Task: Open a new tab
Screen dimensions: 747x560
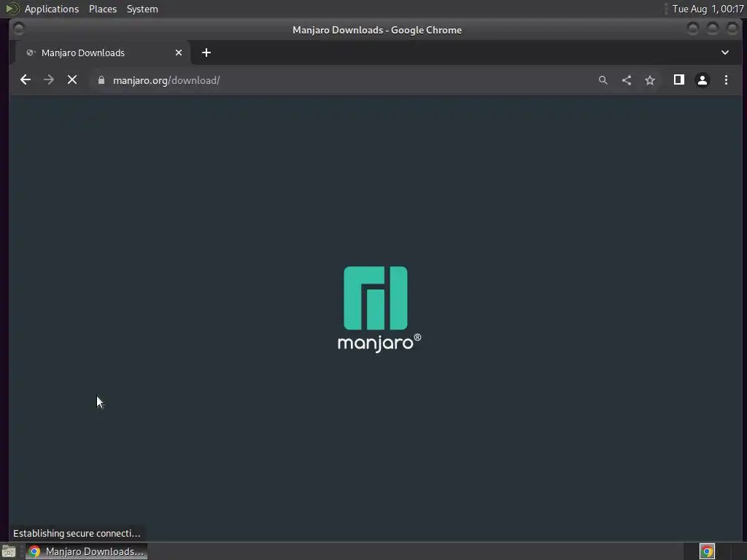Action: click(206, 52)
